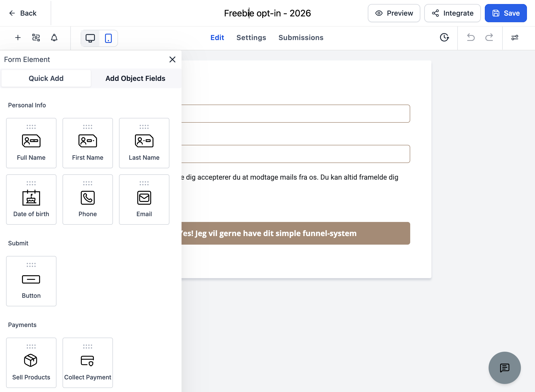Open the Edit tab
535x392 pixels.
[x=217, y=38]
